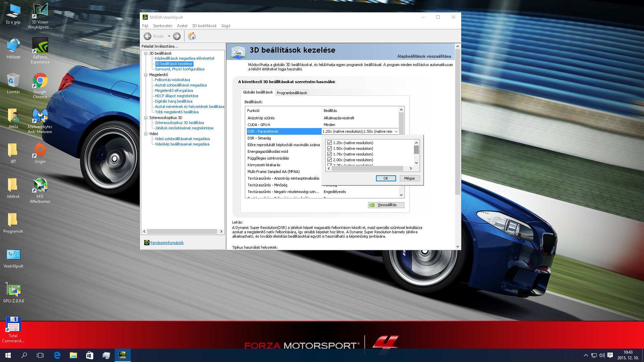Open taskbar search magnifier
The height and width of the screenshot is (362, 644).
point(24,355)
